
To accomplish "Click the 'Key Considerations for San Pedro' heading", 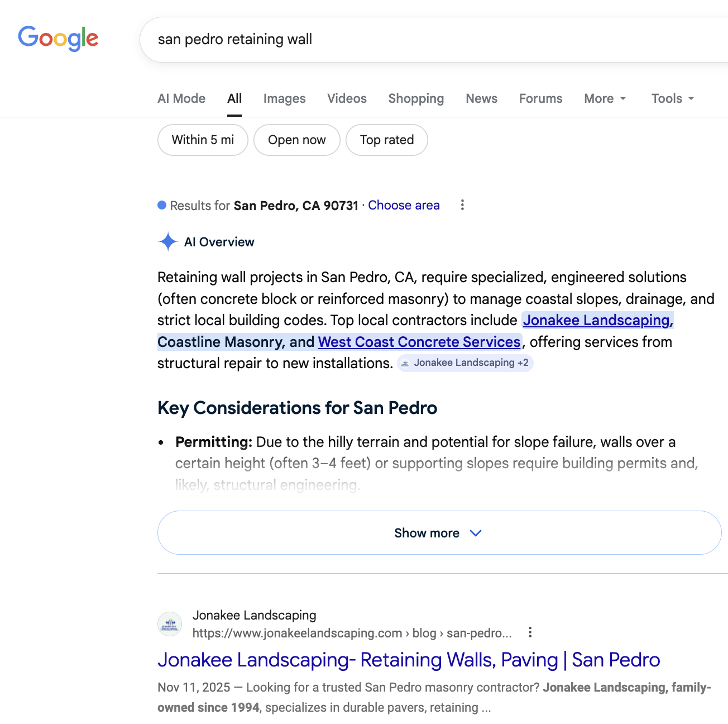I will point(297,408).
